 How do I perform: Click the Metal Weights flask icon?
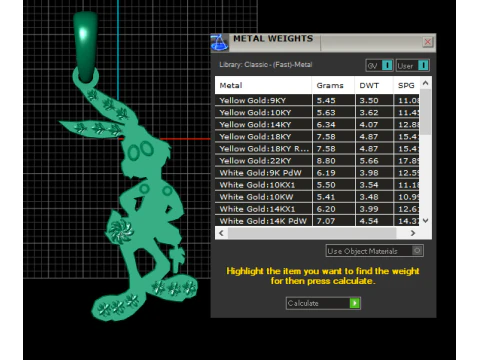(219, 43)
